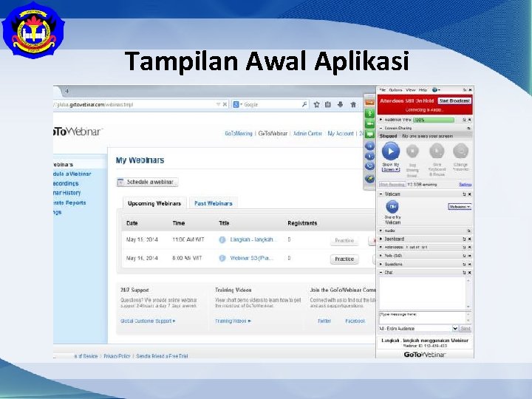Click the downloads arrow icon in browser toolbar
Image resolution: width=532 pixels, height=399 pixels.
tap(341, 104)
